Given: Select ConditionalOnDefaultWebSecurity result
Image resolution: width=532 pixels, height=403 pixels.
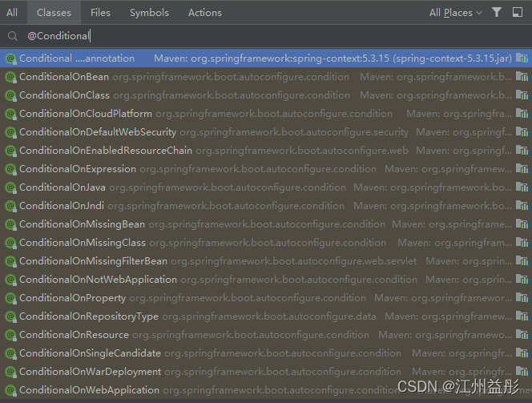Looking at the screenshot, I should click(266, 132).
